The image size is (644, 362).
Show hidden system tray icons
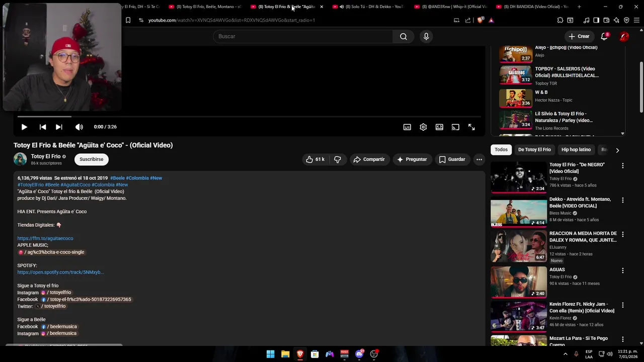click(565, 354)
